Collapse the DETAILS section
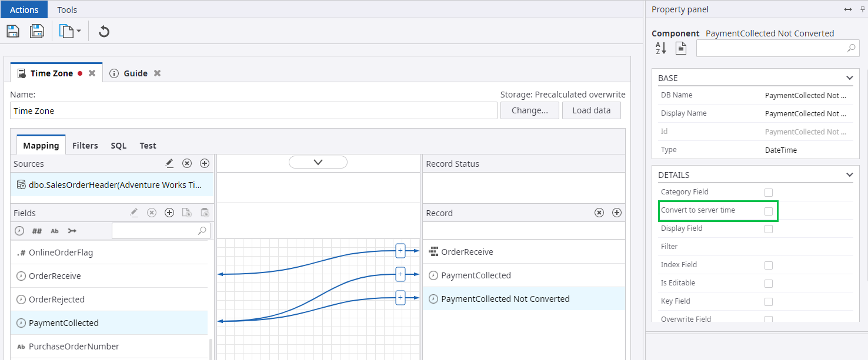This screenshot has width=868, height=360. (849, 175)
